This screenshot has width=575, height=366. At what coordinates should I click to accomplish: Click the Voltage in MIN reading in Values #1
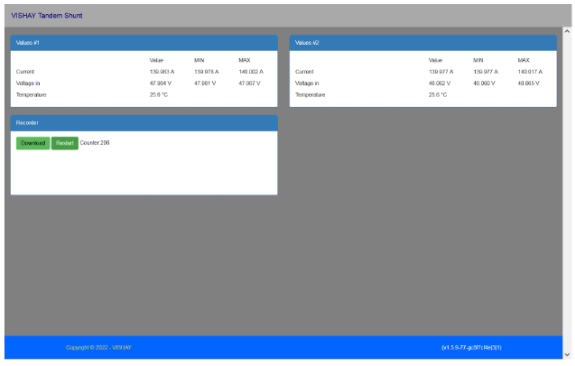205,83
